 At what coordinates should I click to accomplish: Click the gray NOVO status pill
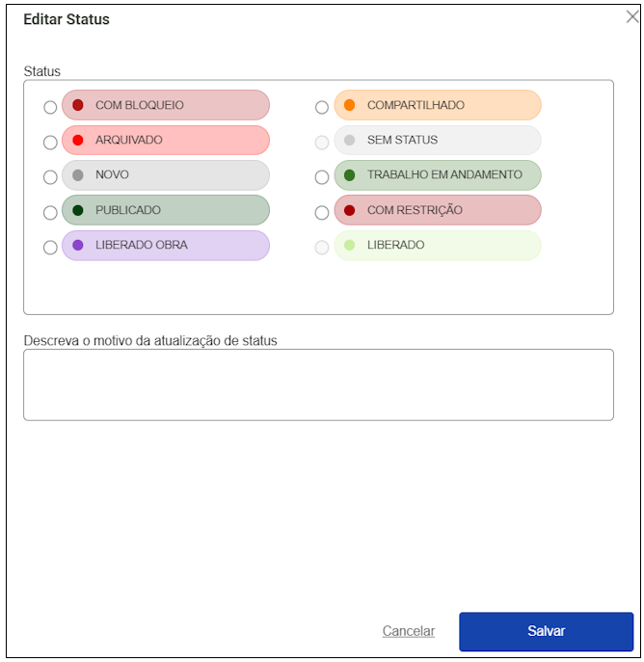[x=166, y=175]
